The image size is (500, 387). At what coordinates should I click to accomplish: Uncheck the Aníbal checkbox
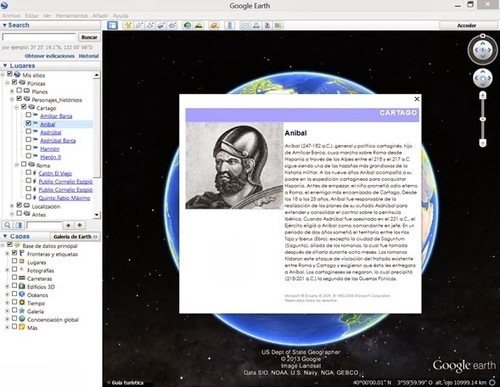point(29,123)
